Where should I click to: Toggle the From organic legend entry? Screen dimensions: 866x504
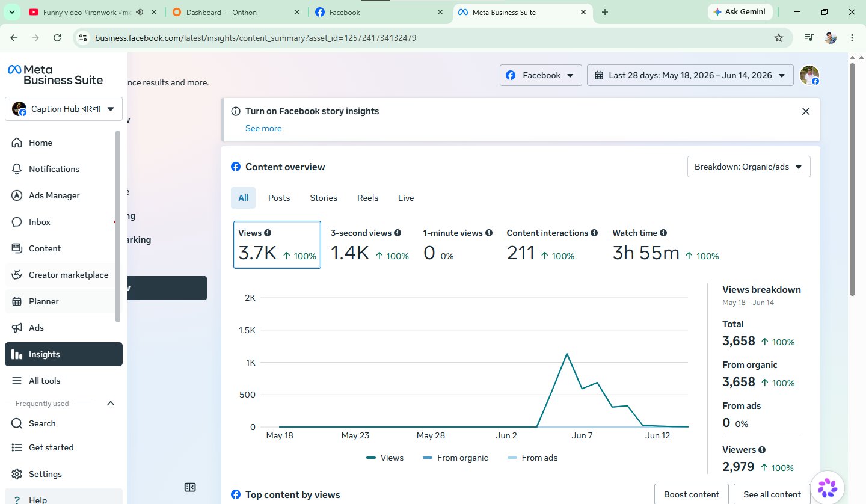point(455,458)
